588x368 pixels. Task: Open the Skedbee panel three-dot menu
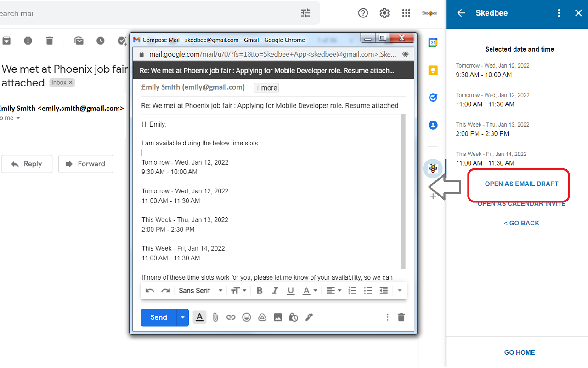click(559, 13)
